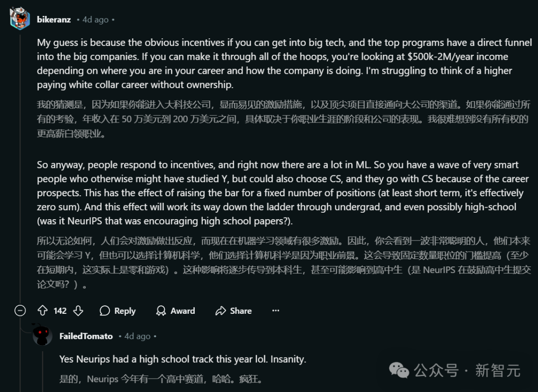This screenshot has width=538, height=392.
Task: Open FailedTomato's avatar icon
Action: point(42,335)
